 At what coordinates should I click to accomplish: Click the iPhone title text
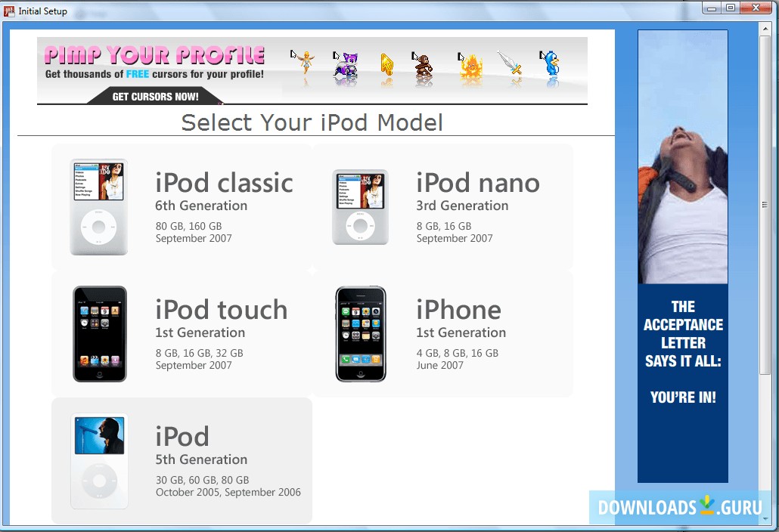458,310
